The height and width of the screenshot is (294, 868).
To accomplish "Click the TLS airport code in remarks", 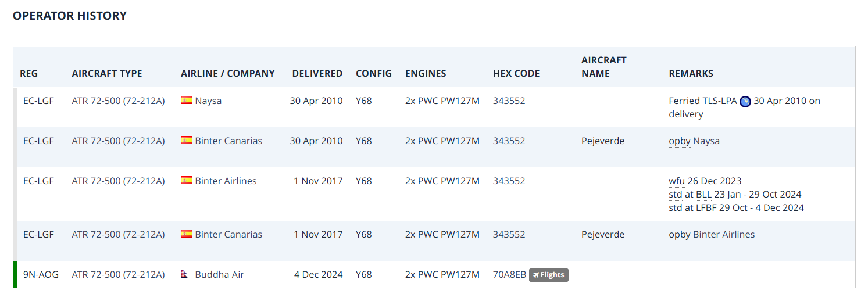I will click(710, 101).
